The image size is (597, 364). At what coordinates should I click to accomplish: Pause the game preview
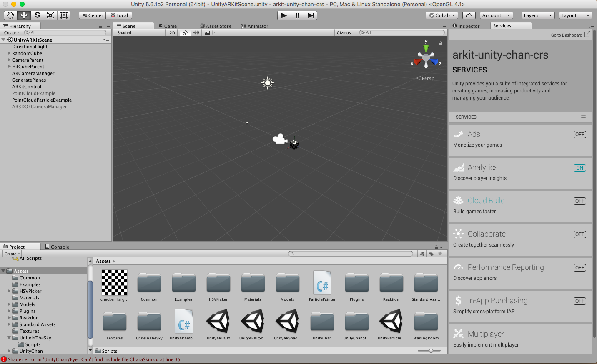[297, 15]
